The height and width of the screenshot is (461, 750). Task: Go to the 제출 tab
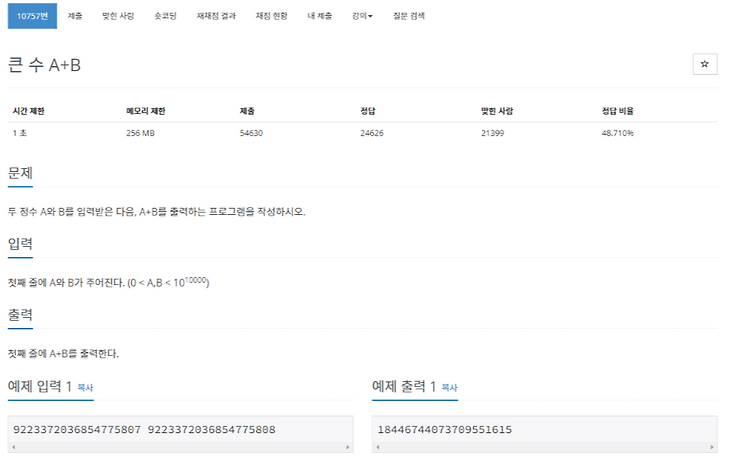tap(75, 16)
